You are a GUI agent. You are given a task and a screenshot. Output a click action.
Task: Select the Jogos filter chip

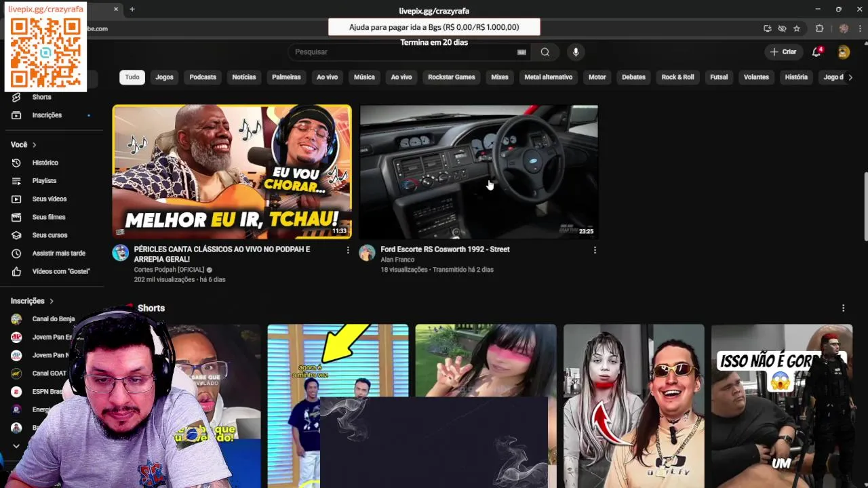click(x=164, y=77)
